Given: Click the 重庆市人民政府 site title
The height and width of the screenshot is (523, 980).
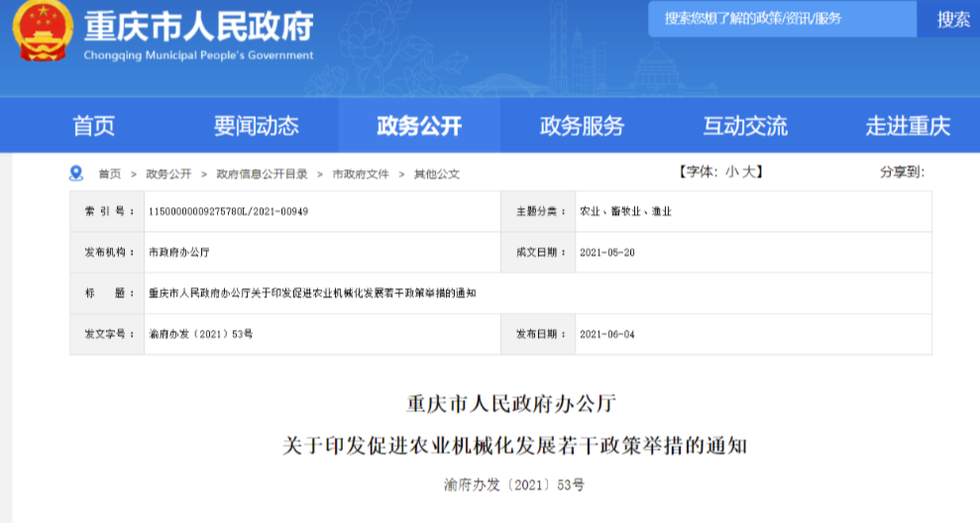Looking at the screenshot, I should coord(199,27).
